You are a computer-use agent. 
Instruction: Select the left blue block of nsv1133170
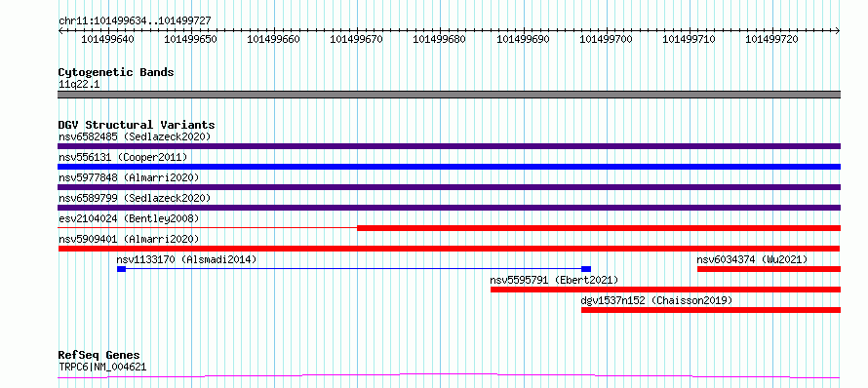(x=121, y=269)
